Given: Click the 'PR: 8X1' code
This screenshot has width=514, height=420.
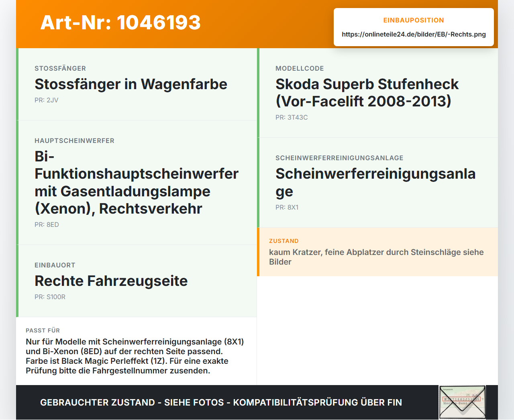Looking at the screenshot, I should point(287,207).
